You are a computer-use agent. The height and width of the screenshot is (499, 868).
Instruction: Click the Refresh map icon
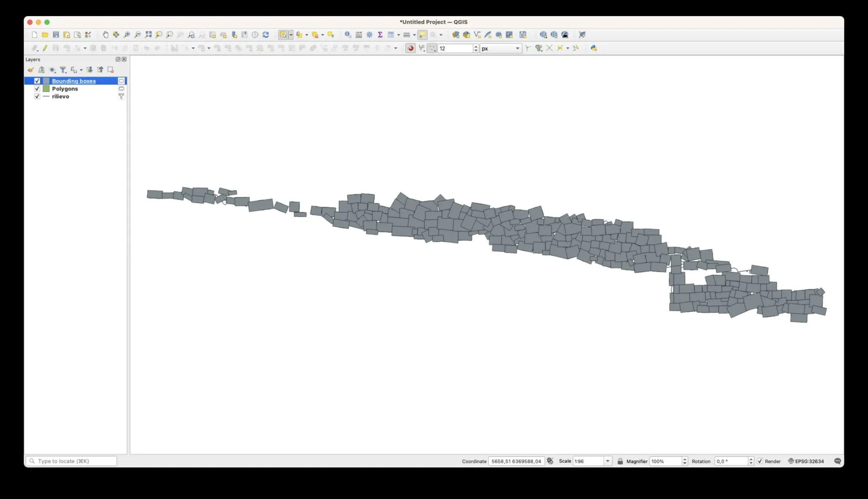[x=266, y=35]
